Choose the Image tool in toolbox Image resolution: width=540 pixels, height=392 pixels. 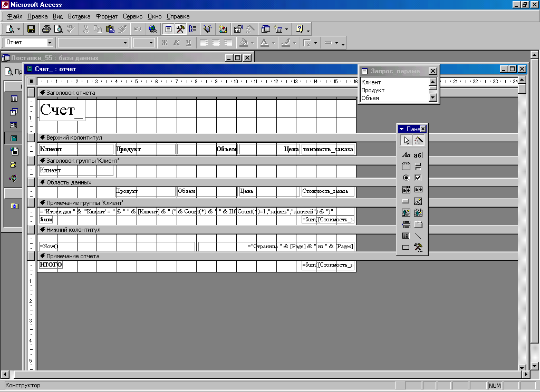point(418,201)
